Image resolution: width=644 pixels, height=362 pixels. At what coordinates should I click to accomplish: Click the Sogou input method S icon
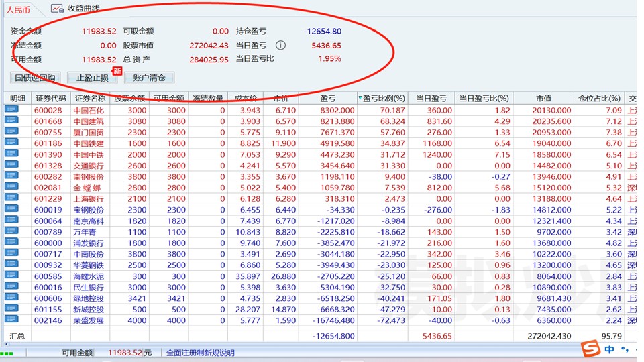click(x=590, y=349)
